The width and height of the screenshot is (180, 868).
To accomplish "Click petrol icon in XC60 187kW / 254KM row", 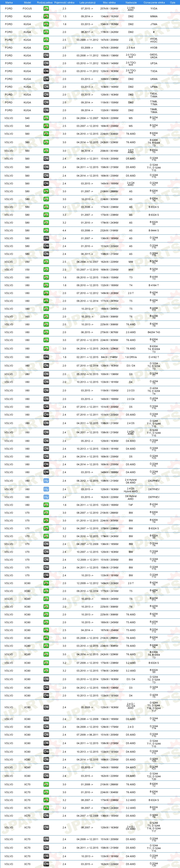I will (x=46, y=630).
